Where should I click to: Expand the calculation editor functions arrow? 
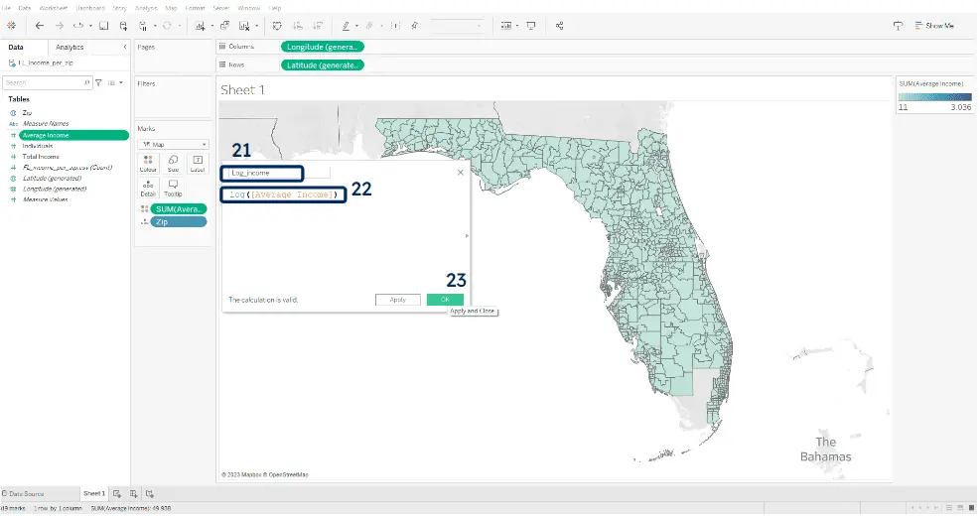[x=466, y=236]
